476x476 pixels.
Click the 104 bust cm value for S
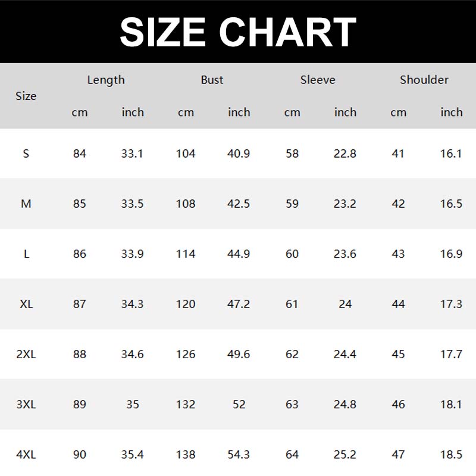[186, 154]
